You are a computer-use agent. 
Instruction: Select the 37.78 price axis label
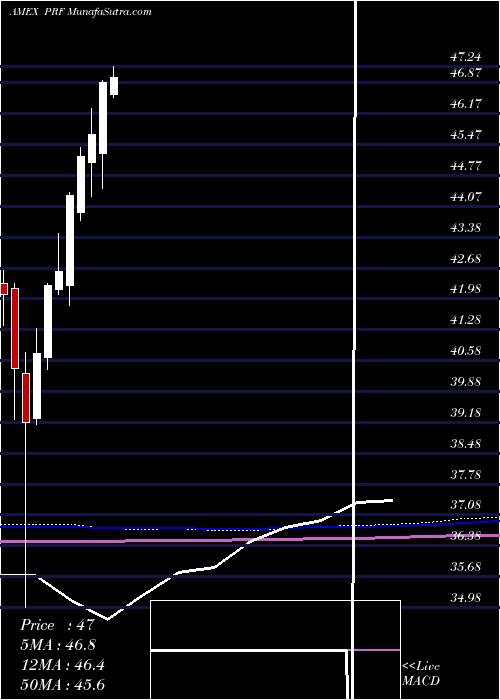coord(466,474)
